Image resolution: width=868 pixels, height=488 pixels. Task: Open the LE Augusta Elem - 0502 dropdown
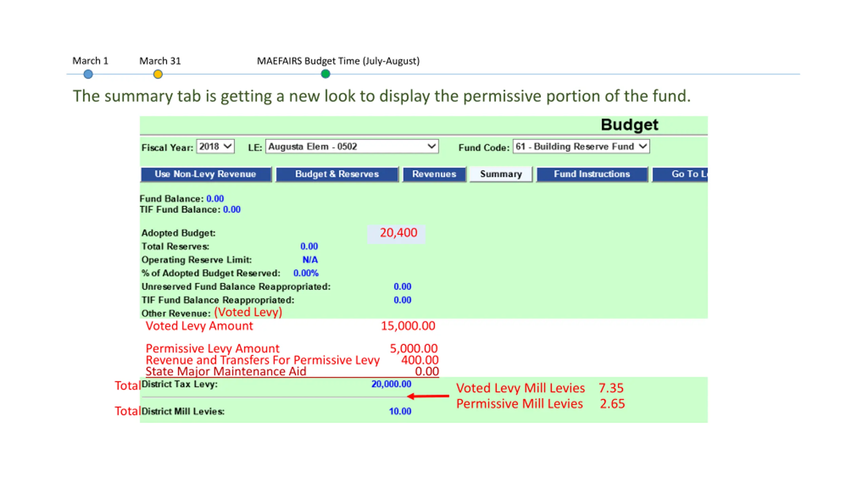pos(352,146)
